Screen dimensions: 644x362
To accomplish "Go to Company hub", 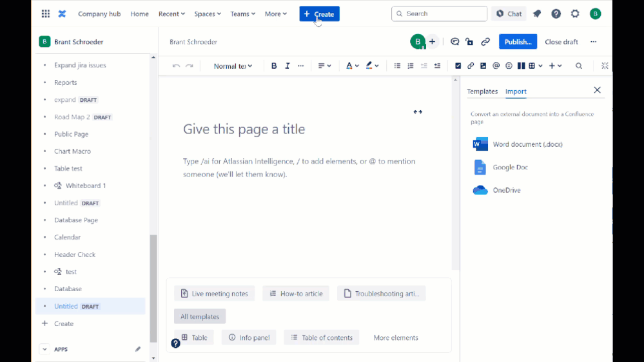I will click(99, 14).
